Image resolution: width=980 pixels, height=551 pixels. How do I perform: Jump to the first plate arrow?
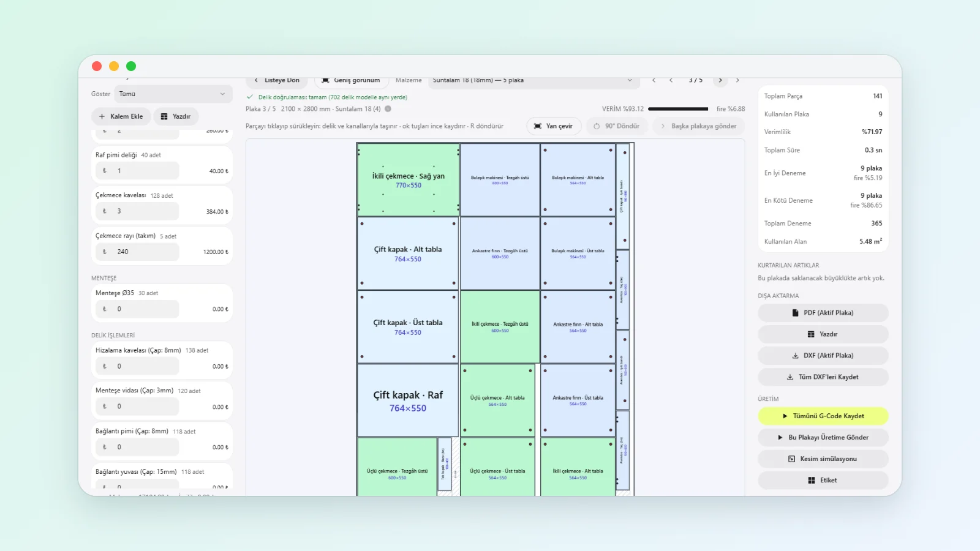[654, 80]
